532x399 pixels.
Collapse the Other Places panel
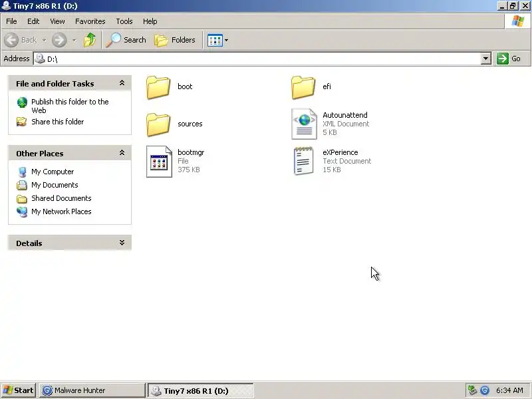click(x=122, y=153)
